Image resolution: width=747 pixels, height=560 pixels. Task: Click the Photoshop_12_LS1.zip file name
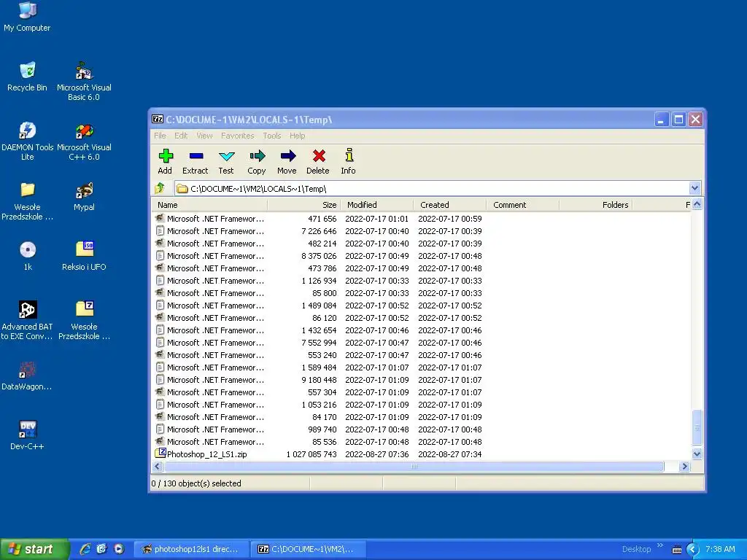tap(206, 454)
